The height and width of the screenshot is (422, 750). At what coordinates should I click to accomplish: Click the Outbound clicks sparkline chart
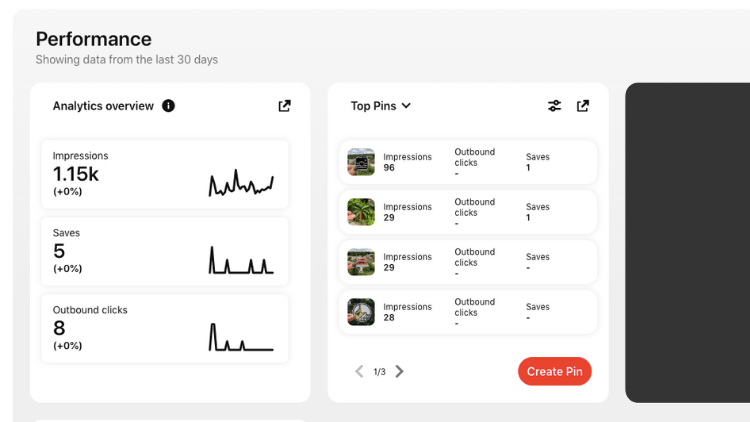pyautogui.click(x=241, y=337)
